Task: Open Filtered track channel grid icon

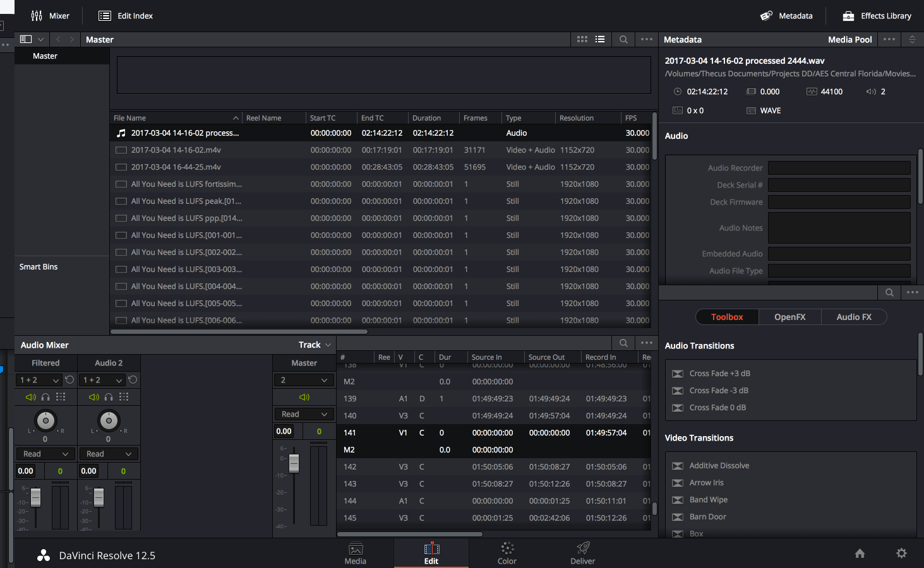Action: click(x=61, y=397)
